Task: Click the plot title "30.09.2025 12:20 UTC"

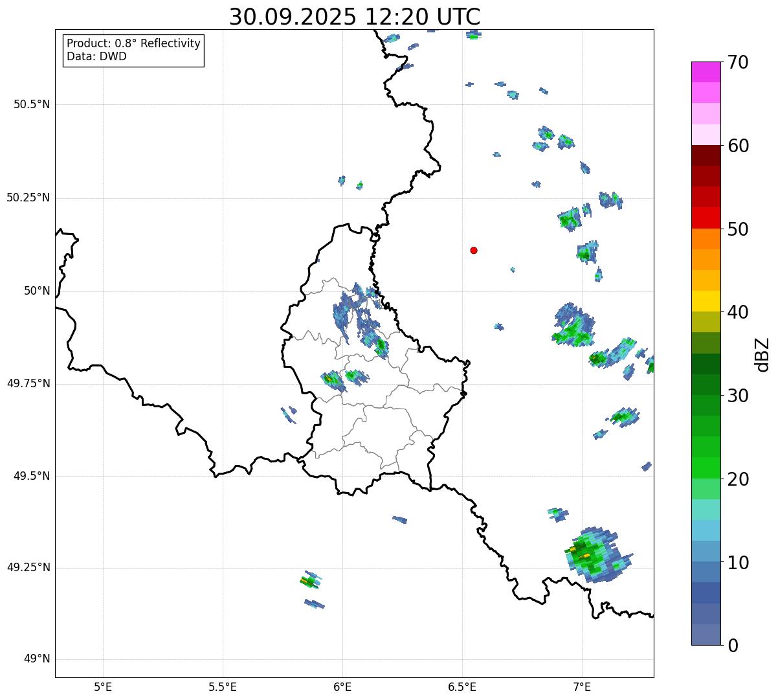Action: click(354, 17)
